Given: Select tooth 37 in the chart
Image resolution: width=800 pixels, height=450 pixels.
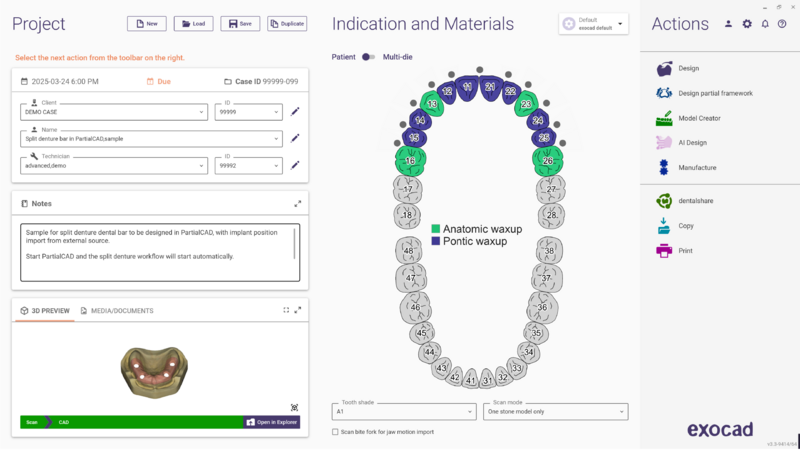Looking at the screenshot, I should tap(546, 278).
